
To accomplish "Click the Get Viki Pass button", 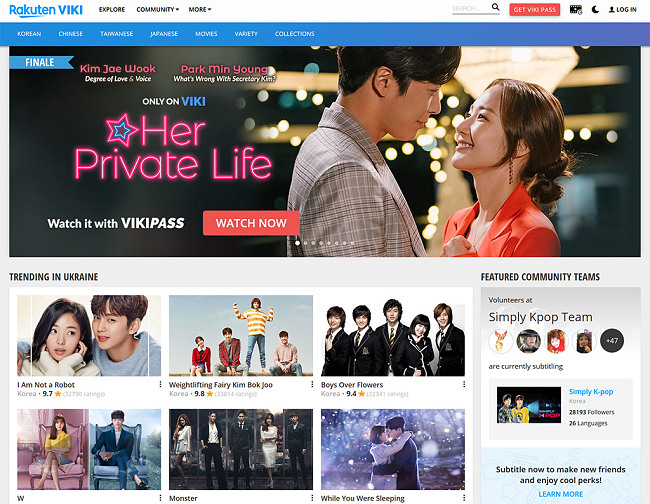I will (x=534, y=10).
